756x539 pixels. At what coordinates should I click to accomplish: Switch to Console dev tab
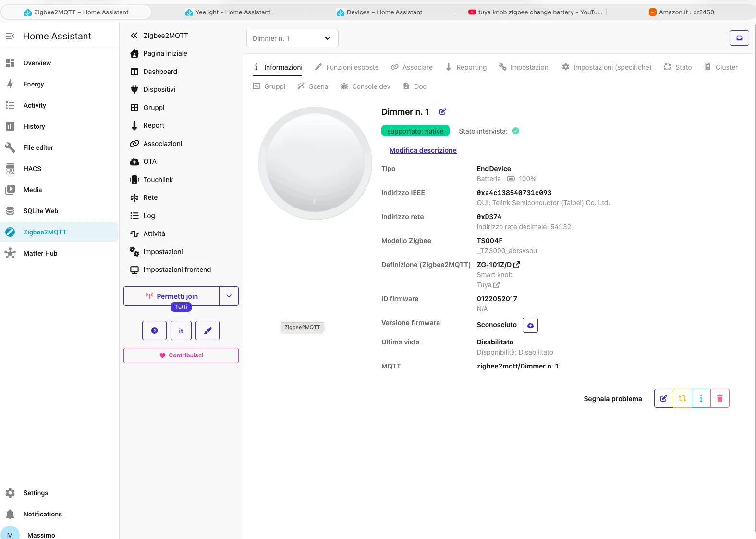[366, 86]
